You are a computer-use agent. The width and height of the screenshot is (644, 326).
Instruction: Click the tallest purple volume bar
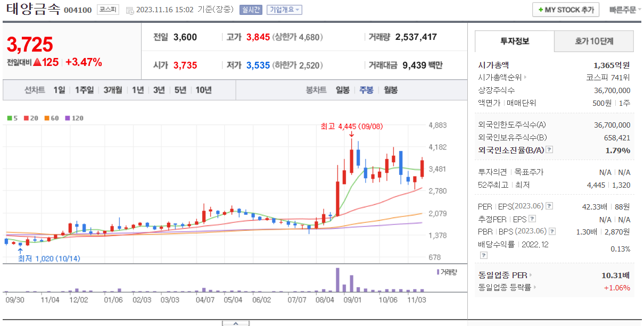click(x=337, y=279)
